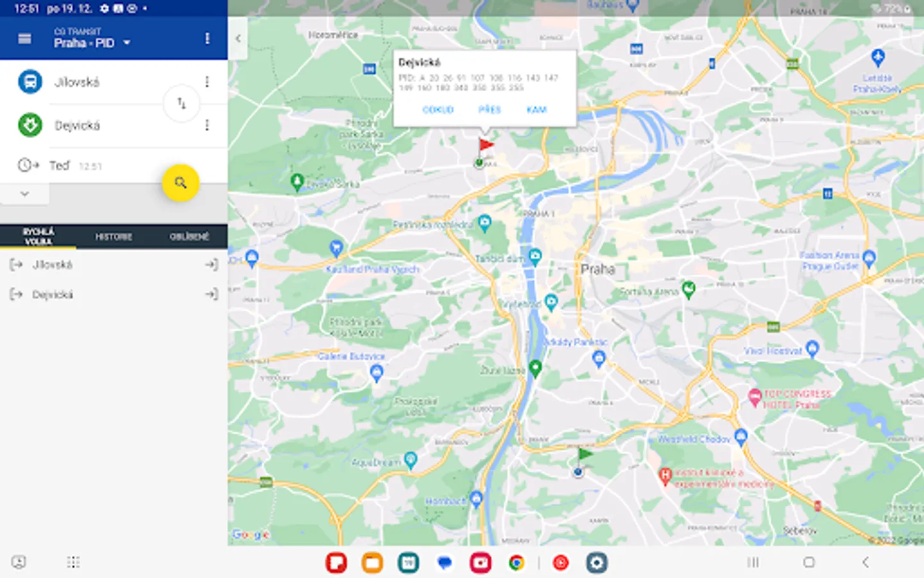Set Dejvická as arrival from quick list

pos(212,294)
